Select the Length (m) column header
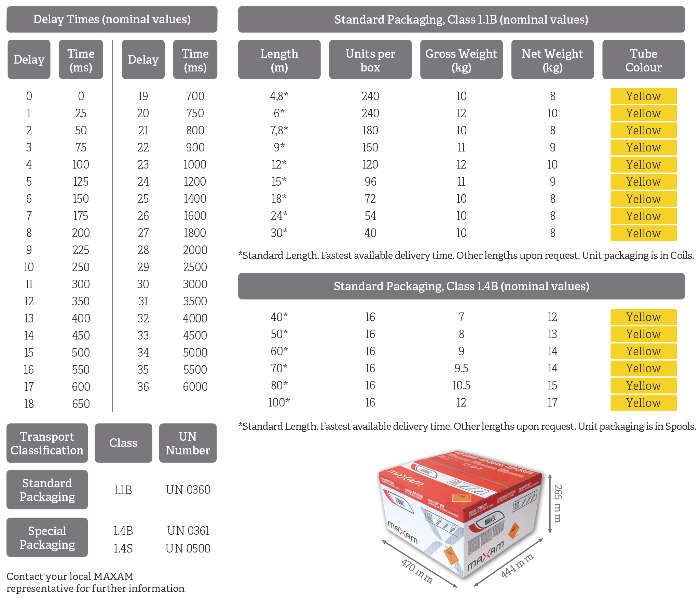 point(279,60)
